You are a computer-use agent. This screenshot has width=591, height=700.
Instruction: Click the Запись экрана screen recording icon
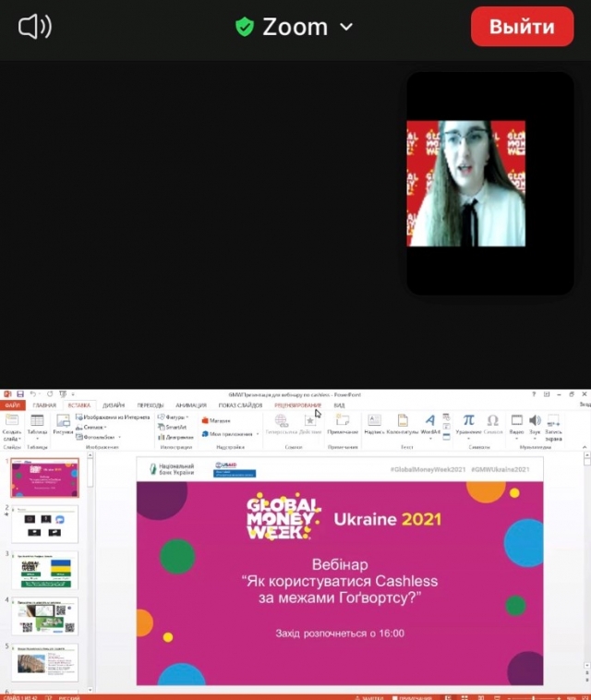[x=553, y=420]
